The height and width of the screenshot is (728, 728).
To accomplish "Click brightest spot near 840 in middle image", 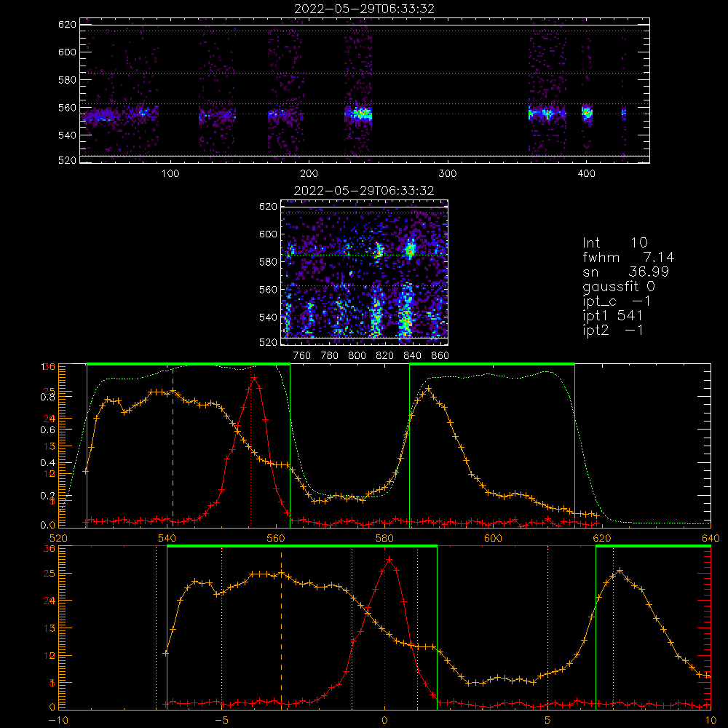I will [410, 250].
